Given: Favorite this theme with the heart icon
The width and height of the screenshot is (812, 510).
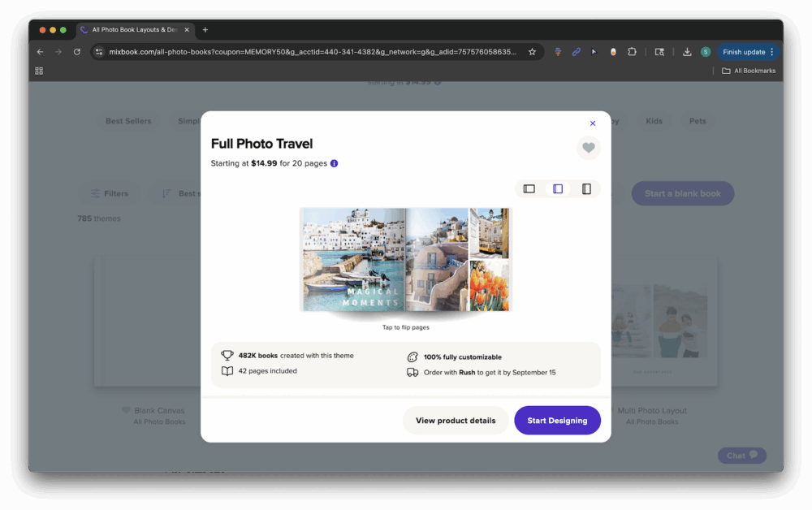Looking at the screenshot, I should pos(588,148).
